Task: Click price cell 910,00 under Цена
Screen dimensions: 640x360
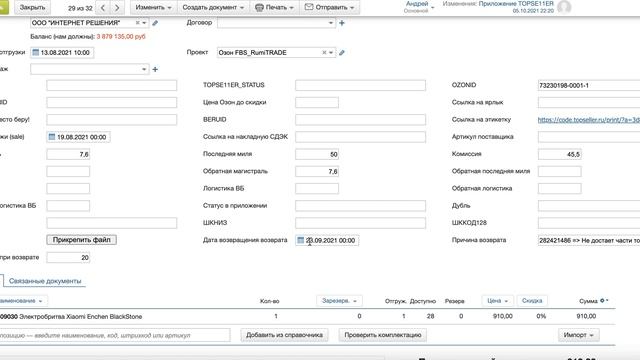Action: coord(502,316)
